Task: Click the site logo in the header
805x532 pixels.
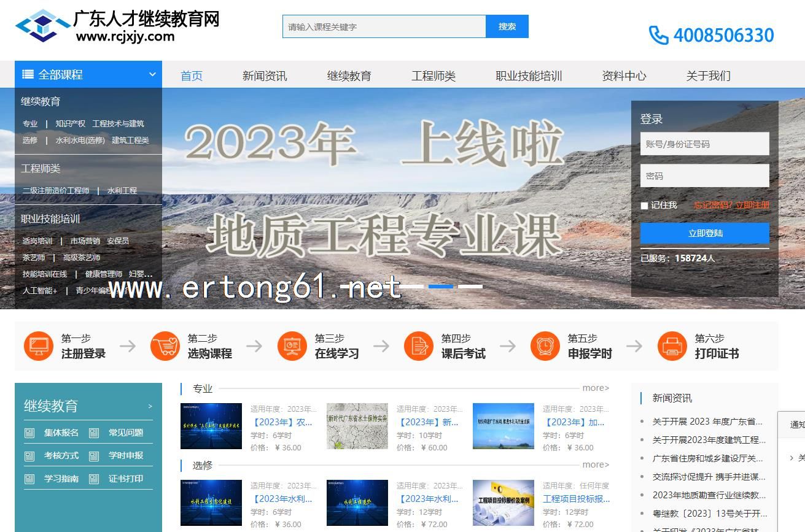Action: pyautogui.click(x=43, y=26)
